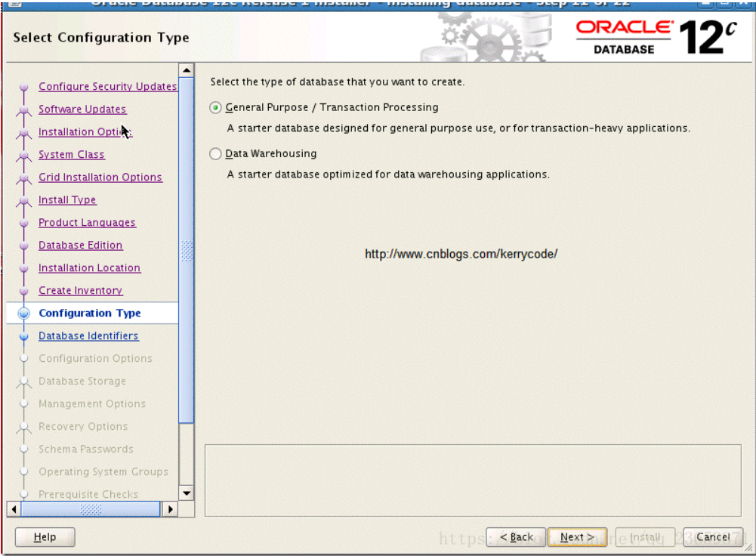The width and height of the screenshot is (756, 556).
Task: Jump to Database Edition step
Action: click(81, 245)
